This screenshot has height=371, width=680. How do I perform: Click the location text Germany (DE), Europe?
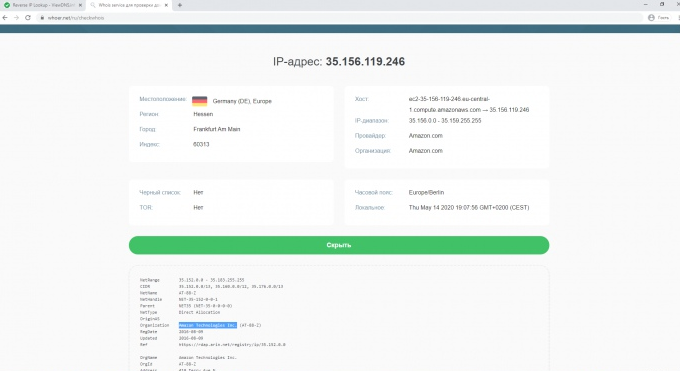(242, 101)
